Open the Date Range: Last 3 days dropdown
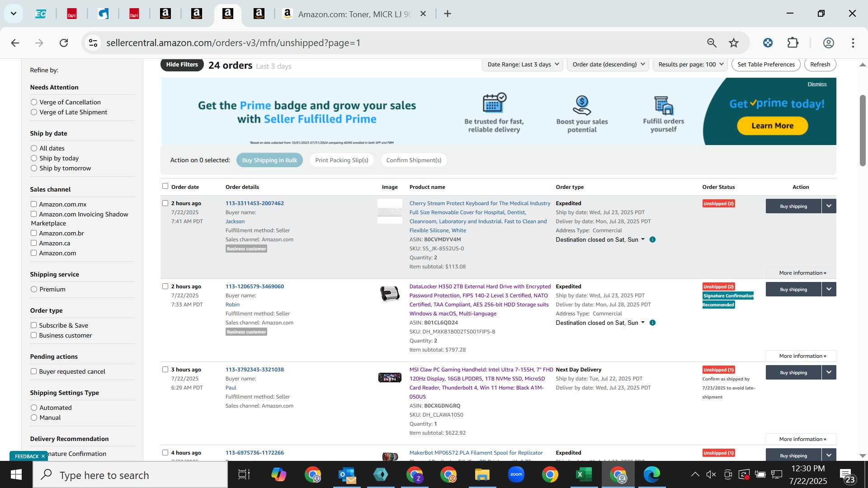868x488 pixels. click(x=524, y=65)
